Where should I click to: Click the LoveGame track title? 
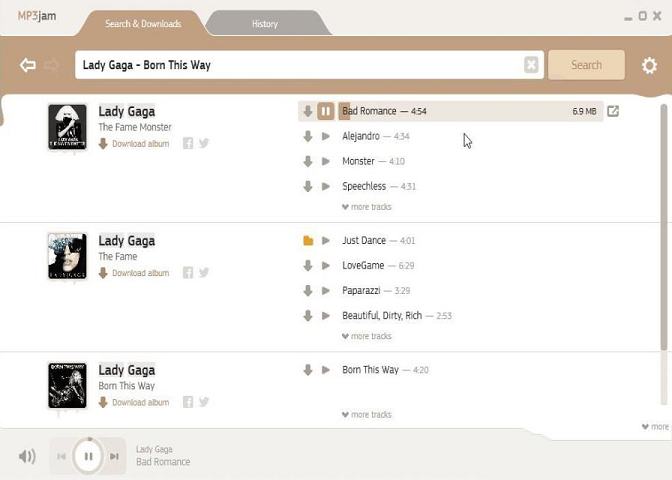363,266
